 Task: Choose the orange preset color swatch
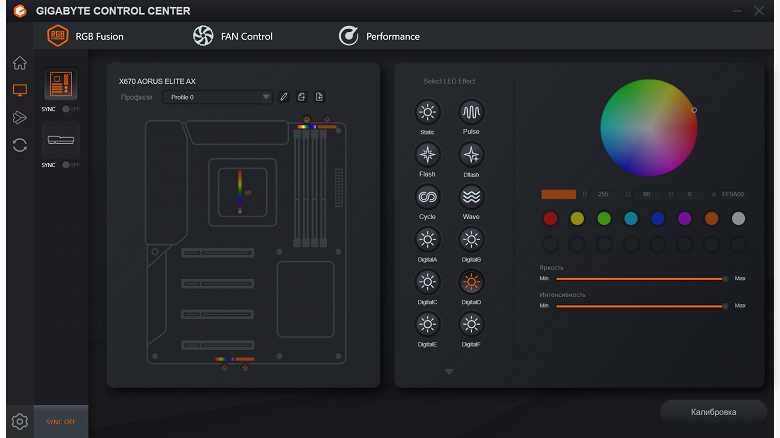point(711,218)
